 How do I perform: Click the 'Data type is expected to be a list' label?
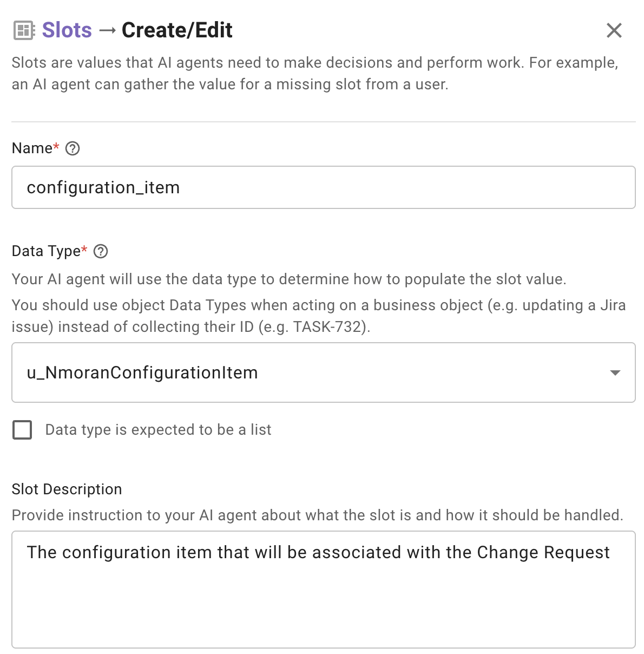[x=158, y=430]
